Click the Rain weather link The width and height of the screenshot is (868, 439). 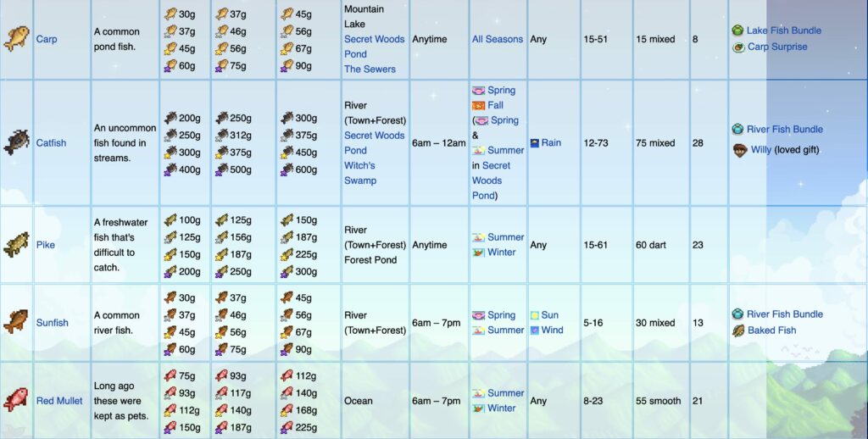[551, 143]
